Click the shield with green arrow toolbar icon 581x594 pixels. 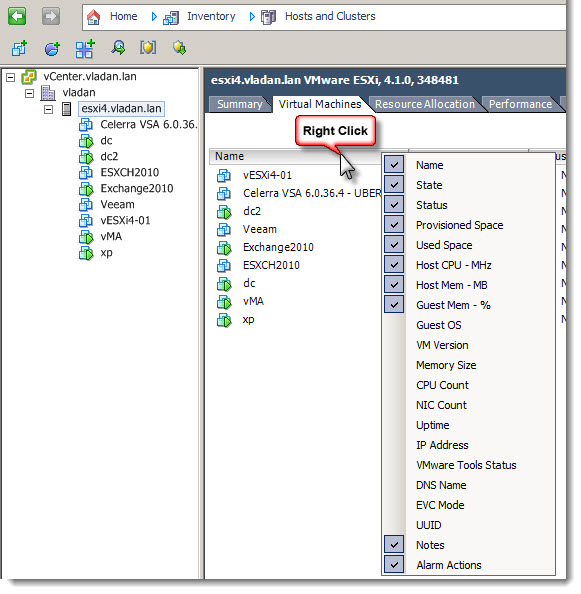179,48
